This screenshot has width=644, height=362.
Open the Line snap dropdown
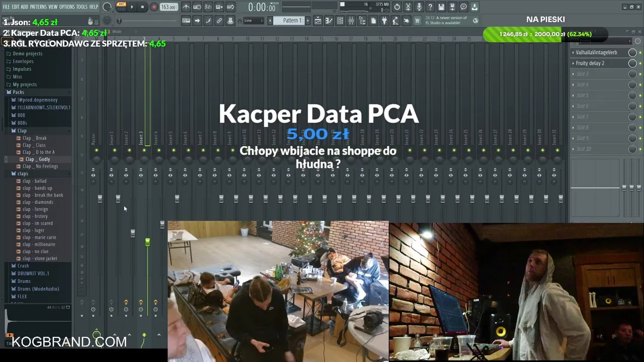(x=254, y=21)
